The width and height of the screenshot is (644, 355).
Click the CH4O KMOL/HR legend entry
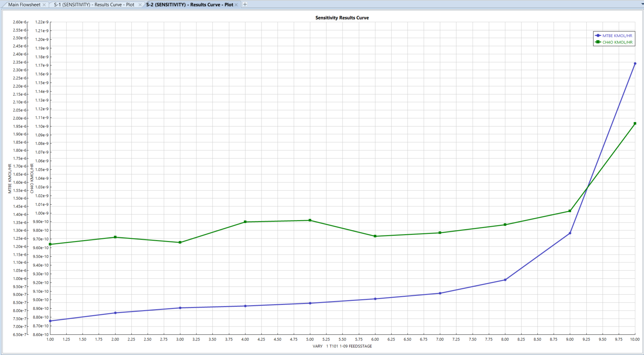[617, 42]
